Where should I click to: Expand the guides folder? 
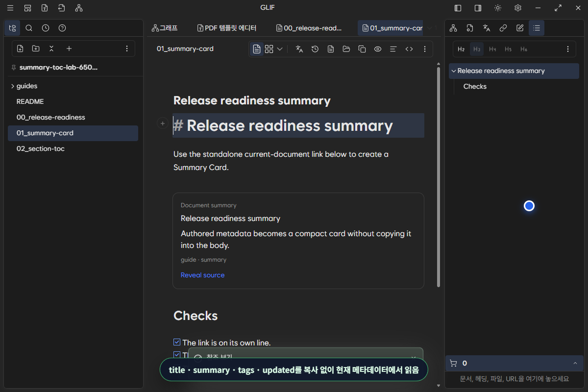pyautogui.click(x=73, y=86)
